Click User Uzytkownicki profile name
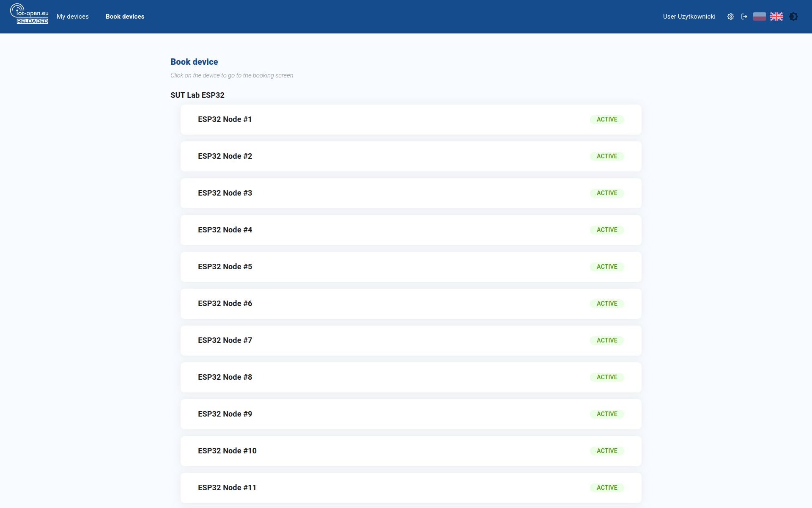Image resolution: width=812 pixels, height=508 pixels. pyautogui.click(x=689, y=17)
